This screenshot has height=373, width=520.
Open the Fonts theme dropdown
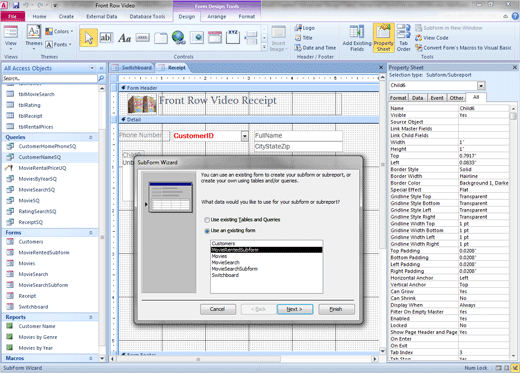click(x=58, y=44)
